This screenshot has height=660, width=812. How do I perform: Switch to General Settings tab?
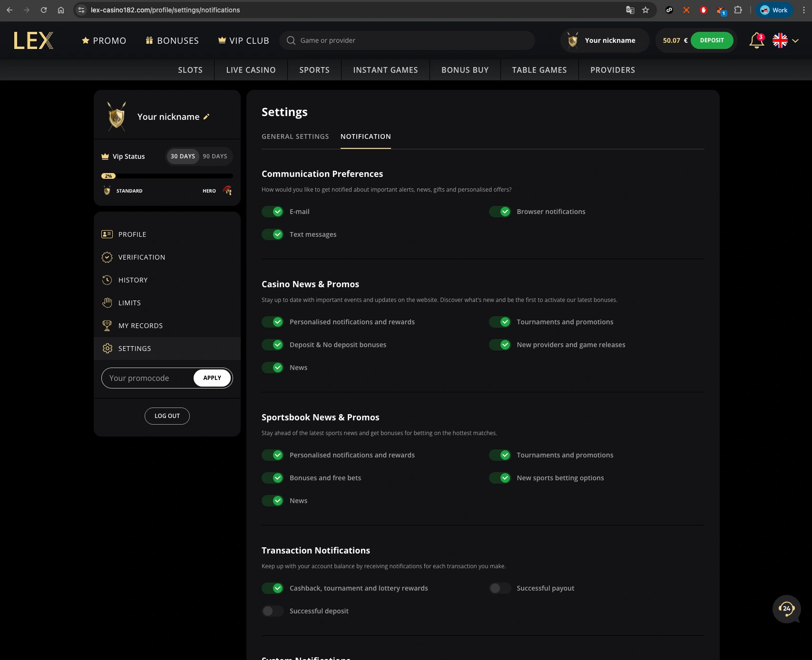[295, 136]
